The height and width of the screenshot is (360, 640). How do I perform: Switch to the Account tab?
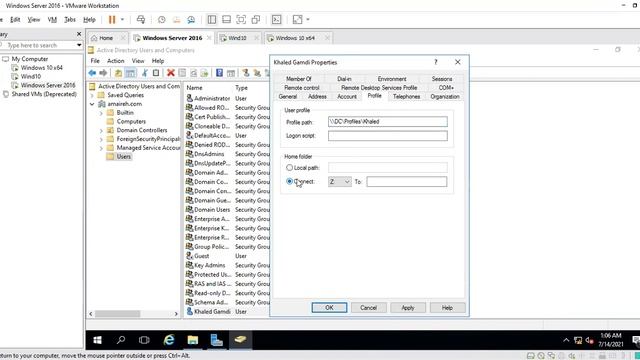[x=347, y=96]
